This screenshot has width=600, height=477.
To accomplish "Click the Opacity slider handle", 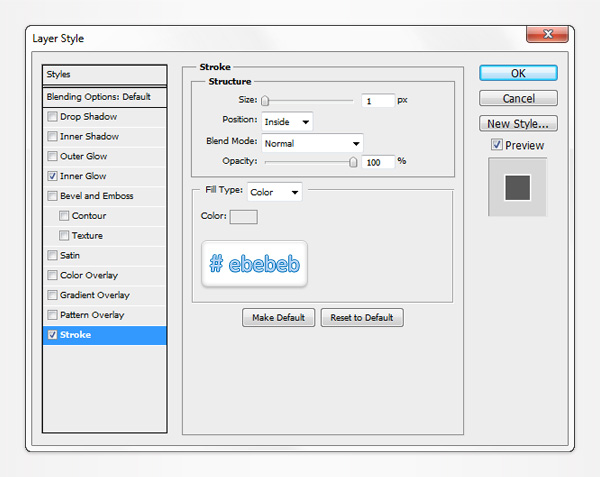I will point(353,161).
